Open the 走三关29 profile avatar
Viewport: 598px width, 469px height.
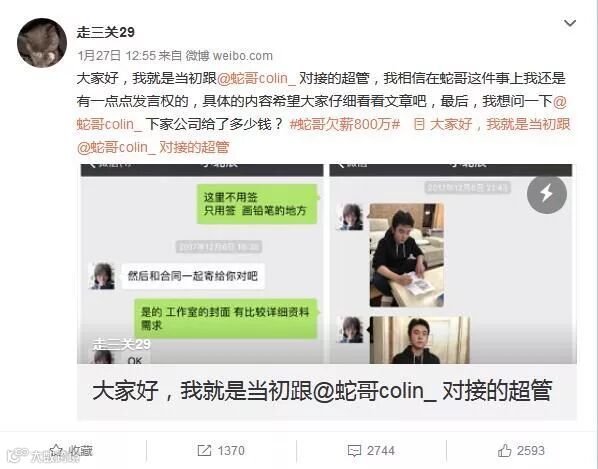click(42, 43)
